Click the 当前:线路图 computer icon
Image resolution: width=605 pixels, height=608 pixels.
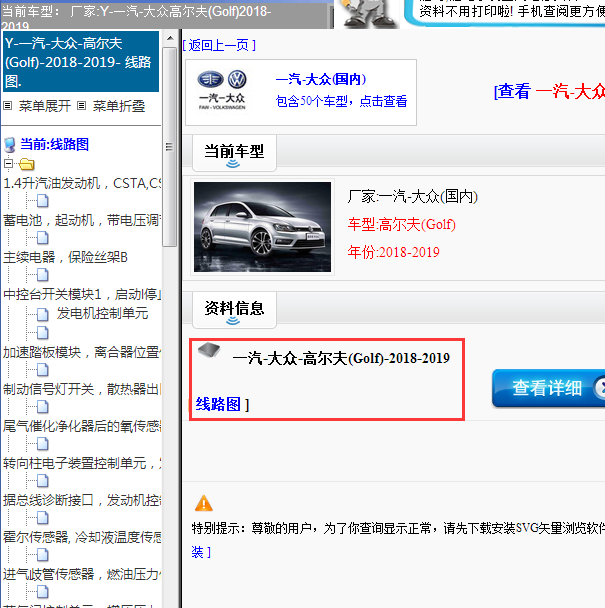tap(10, 145)
